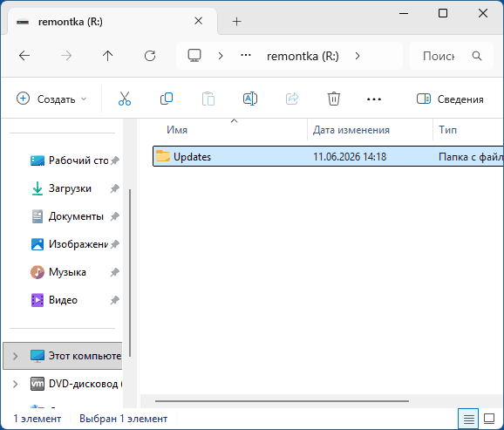Show hidden breadcrumb path via ellipsis
Screen dimensions: 504x430
point(246,56)
